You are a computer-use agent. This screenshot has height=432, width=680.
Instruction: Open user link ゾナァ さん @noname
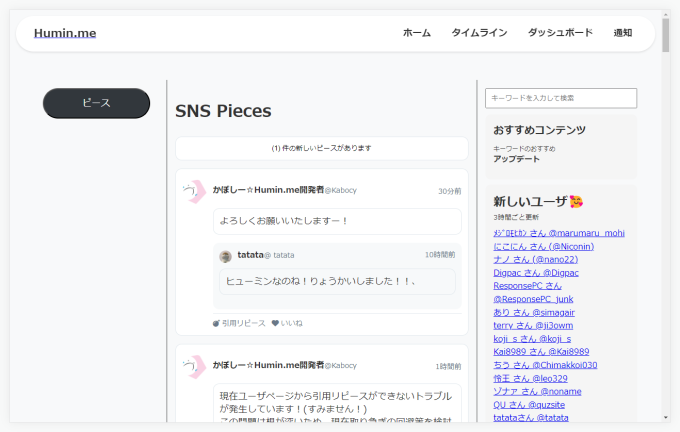537,392
